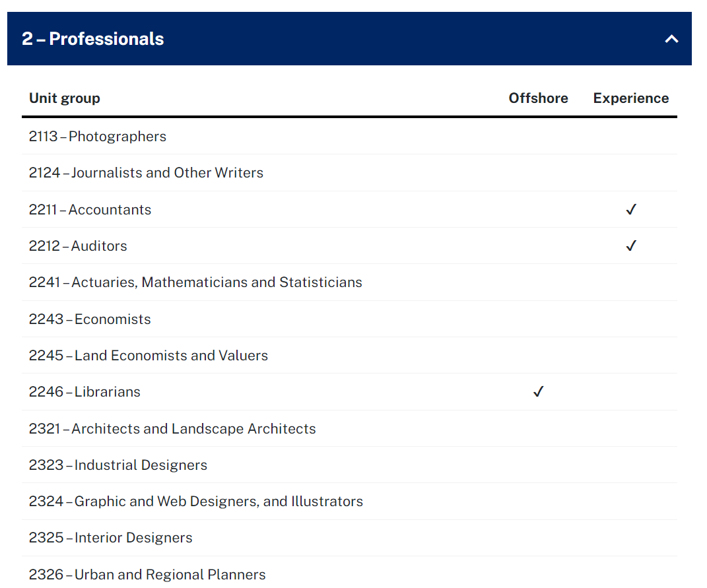Click the Offshore checkmark for Librarians
707x588 pixels.
(538, 392)
